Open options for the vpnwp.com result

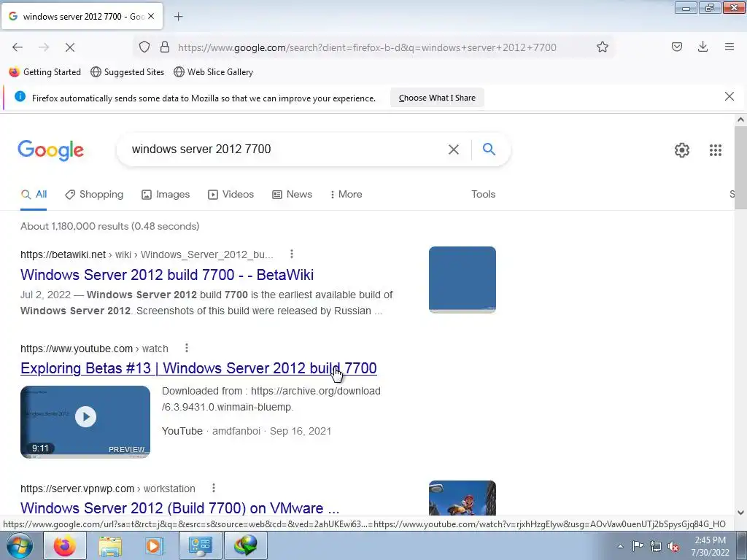coord(214,488)
